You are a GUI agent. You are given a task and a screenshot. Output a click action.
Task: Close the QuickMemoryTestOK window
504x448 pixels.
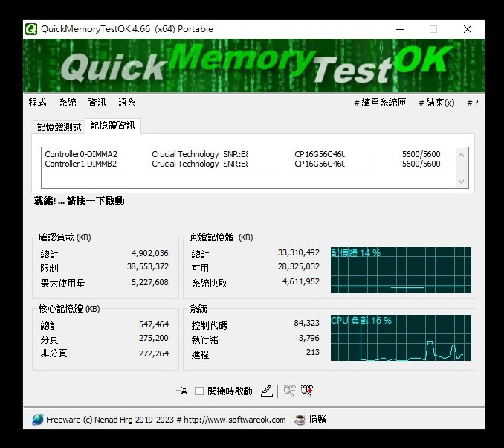point(468,29)
